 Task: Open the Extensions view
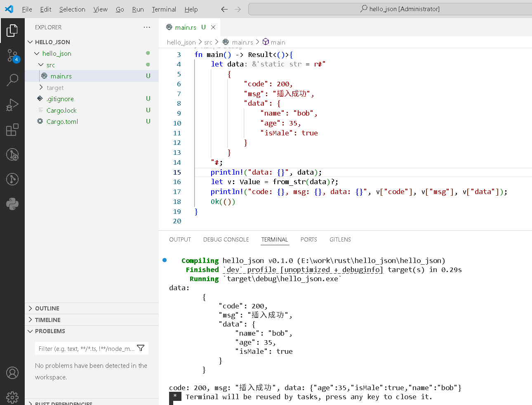point(12,130)
